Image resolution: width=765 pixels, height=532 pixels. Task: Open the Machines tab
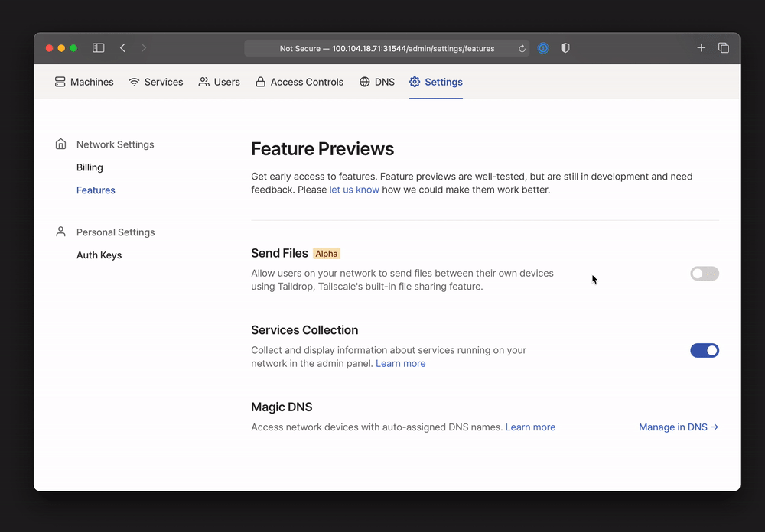point(84,82)
